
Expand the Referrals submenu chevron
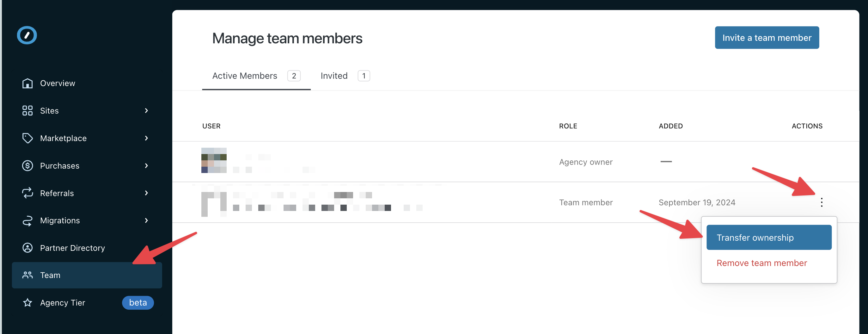pyautogui.click(x=146, y=193)
